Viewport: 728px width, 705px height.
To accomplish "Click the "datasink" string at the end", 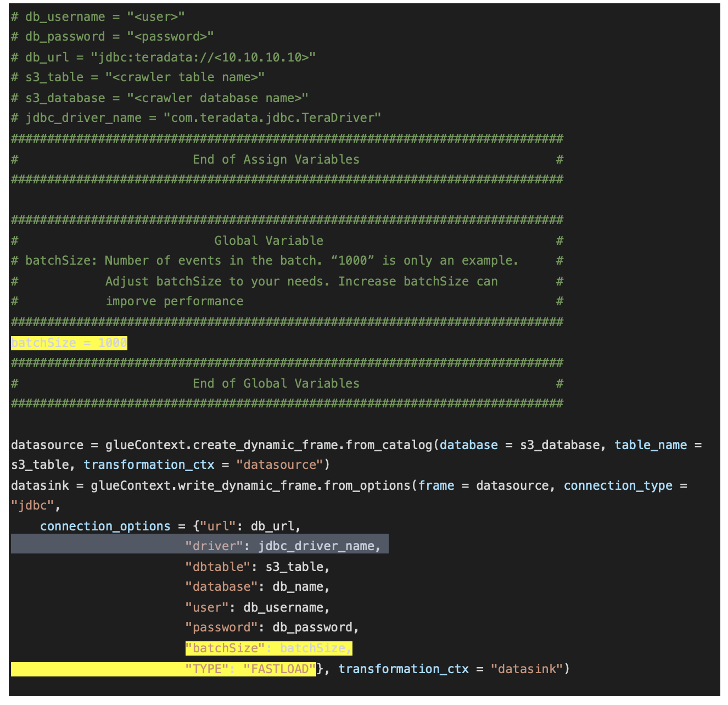I will (x=527, y=669).
